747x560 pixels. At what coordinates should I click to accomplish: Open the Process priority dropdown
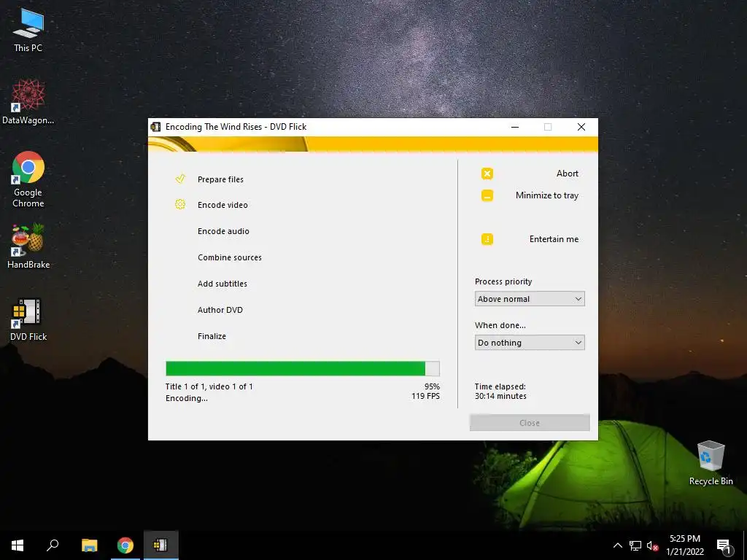pos(530,299)
